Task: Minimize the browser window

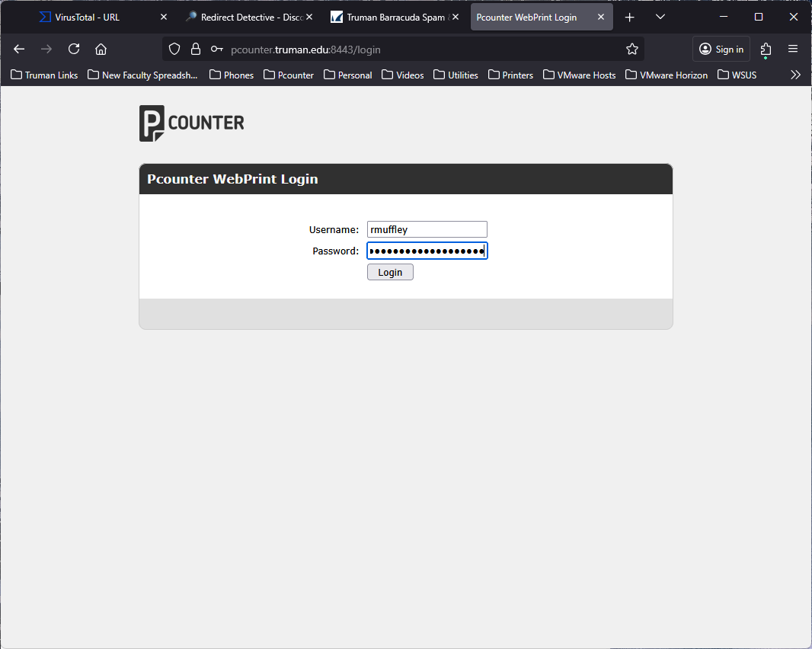Action: (x=724, y=17)
